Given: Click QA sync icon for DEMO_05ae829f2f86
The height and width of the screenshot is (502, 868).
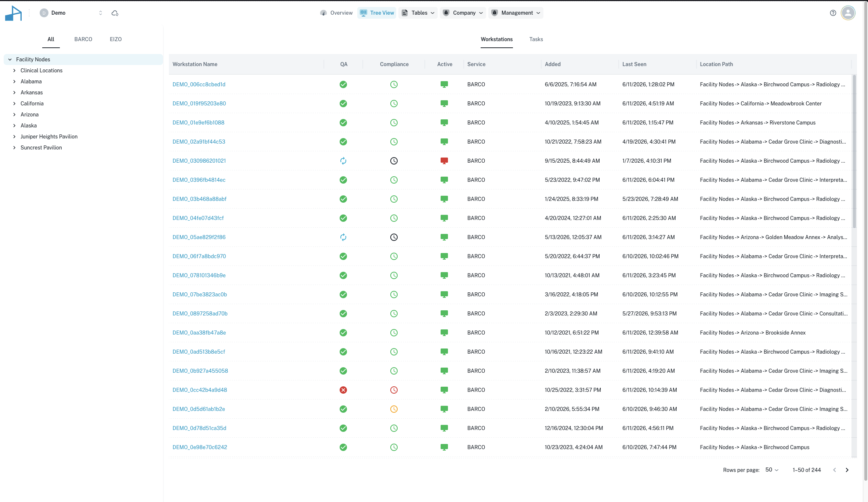Looking at the screenshot, I should pyautogui.click(x=343, y=237).
